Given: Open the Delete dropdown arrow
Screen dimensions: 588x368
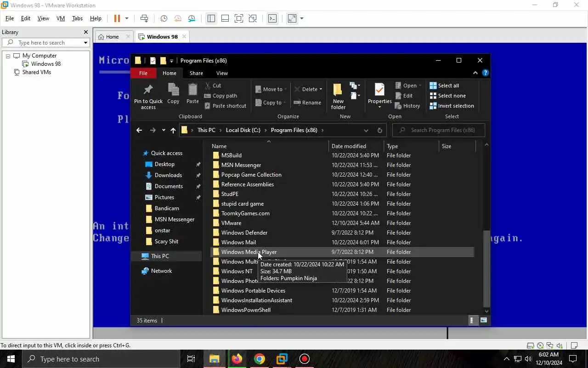Looking at the screenshot, I should pyautogui.click(x=321, y=89).
